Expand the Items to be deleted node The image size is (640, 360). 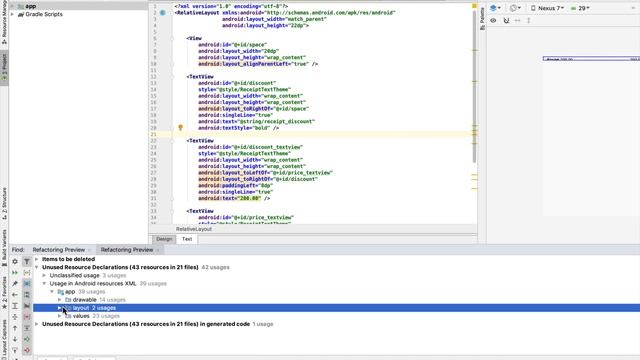click(x=36, y=259)
